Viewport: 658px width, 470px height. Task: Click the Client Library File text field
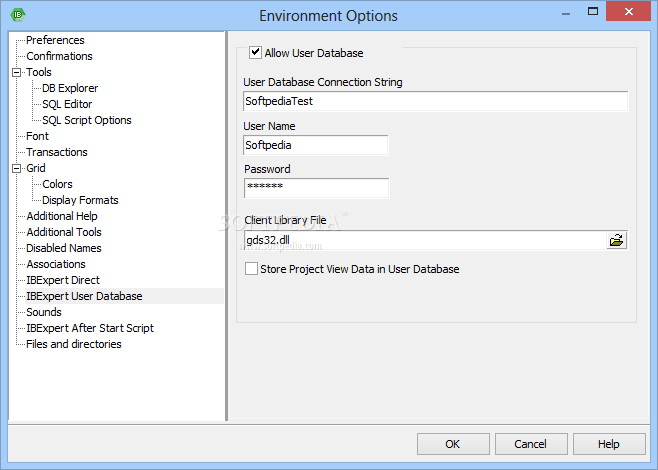(425, 240)
